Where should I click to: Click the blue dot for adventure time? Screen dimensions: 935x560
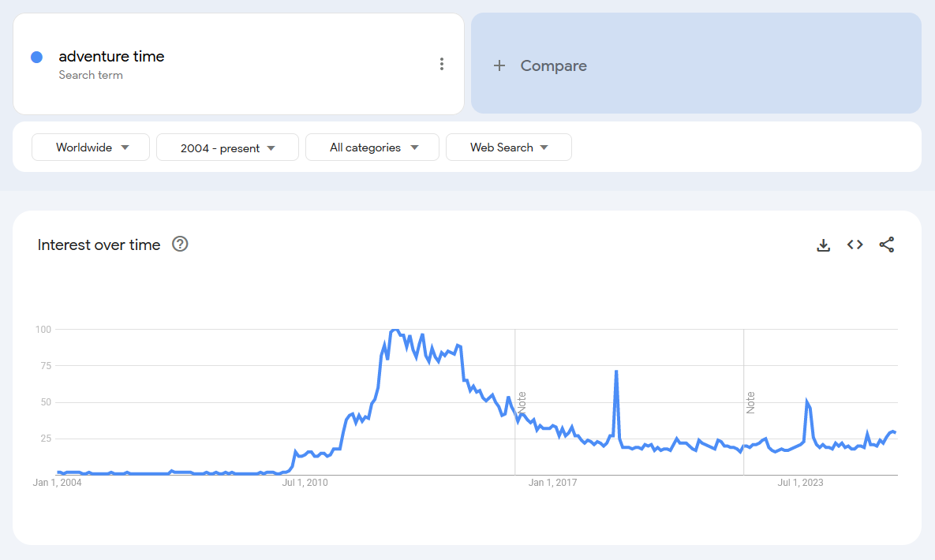pos(36,58)
